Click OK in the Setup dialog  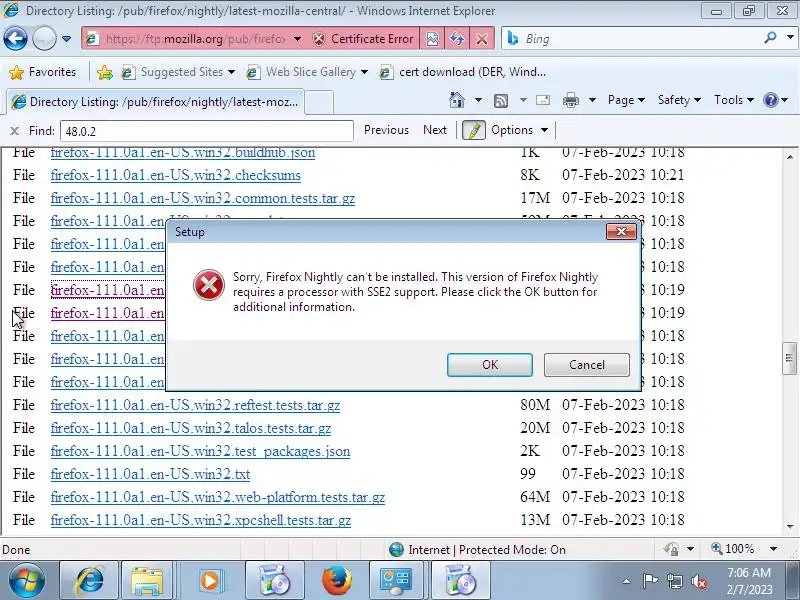490,365
